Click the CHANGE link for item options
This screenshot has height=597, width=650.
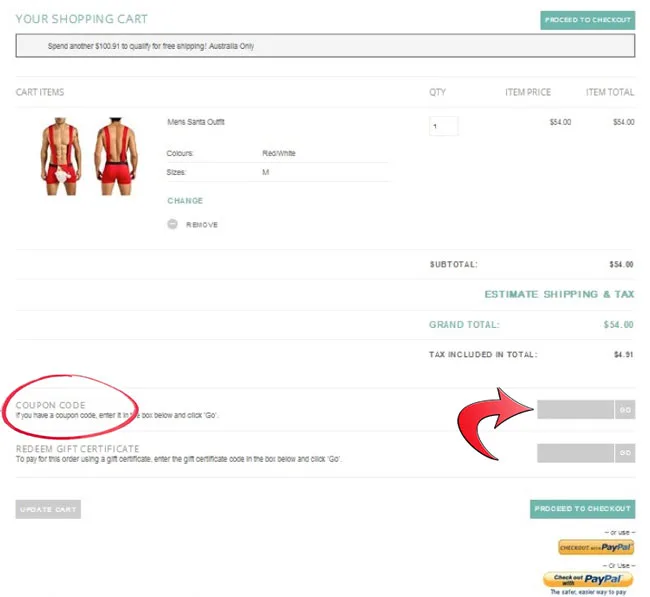(x=185, y=201)
